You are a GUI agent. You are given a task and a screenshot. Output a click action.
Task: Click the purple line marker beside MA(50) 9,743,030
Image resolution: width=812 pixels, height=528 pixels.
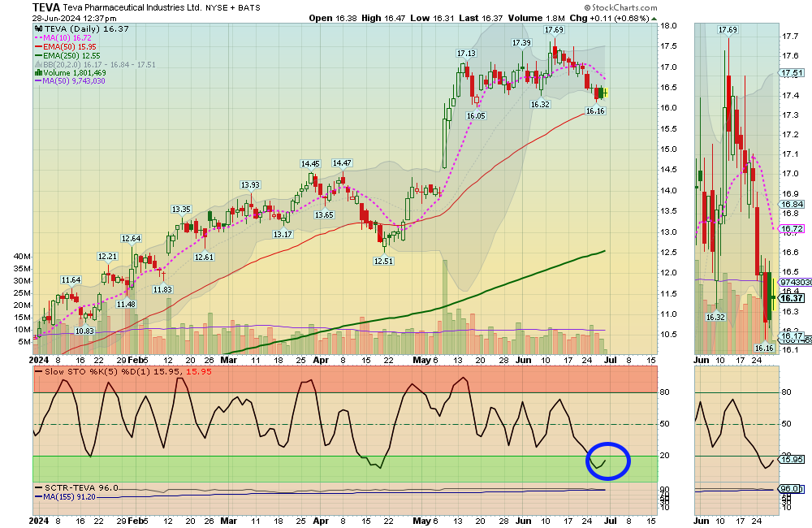[39, 81]
